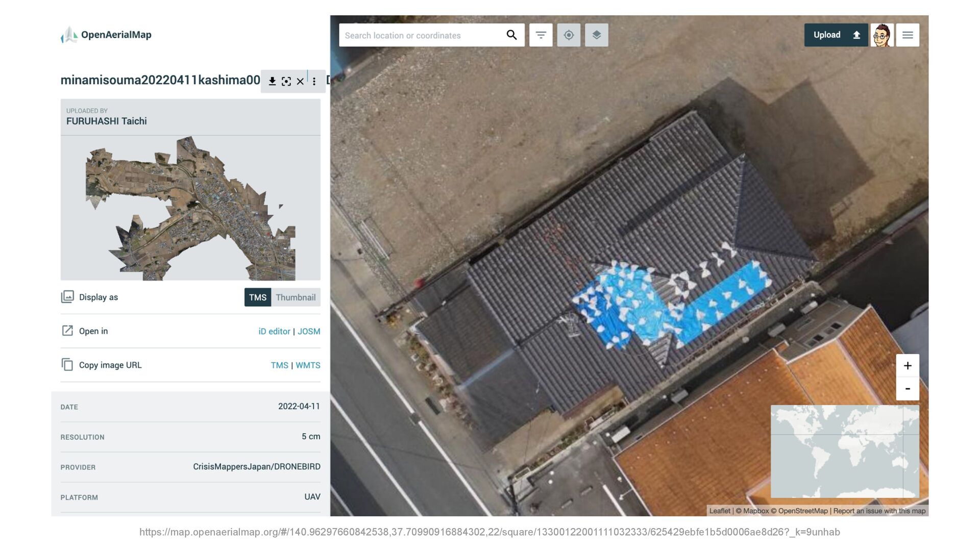Copy the TMS image URL

(x=279, y=365)
